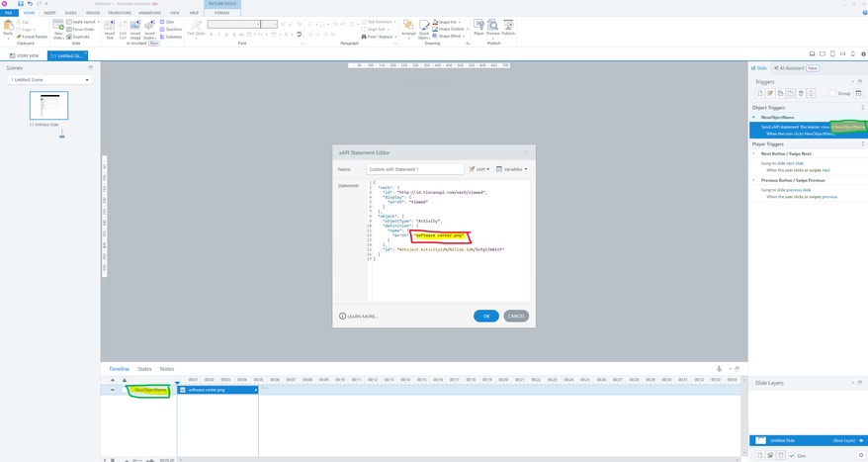Click Duplicate in the Slide group

(x=78, y=37)
